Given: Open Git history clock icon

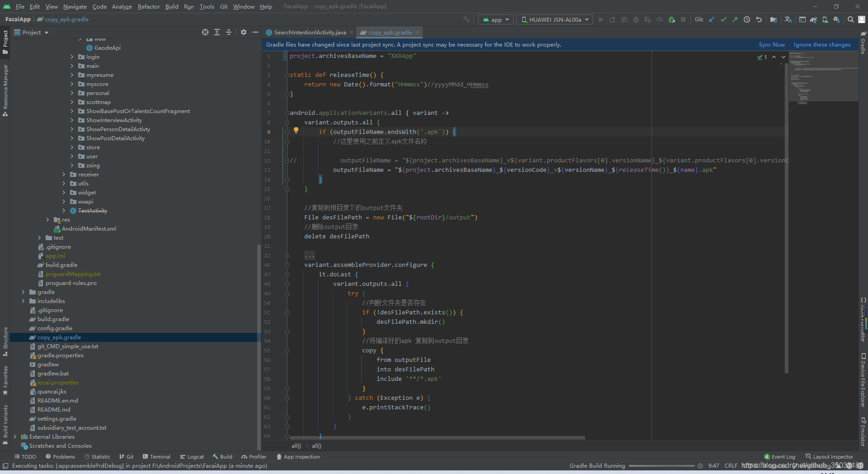Looking at the screenshot, I should pos(747,19).
